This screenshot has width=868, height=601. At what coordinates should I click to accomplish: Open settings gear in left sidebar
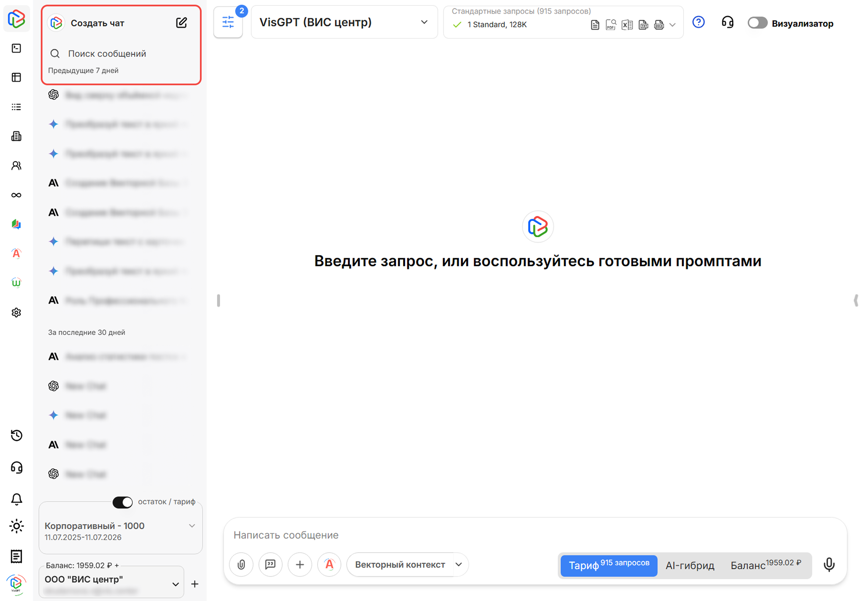[16, 313]
